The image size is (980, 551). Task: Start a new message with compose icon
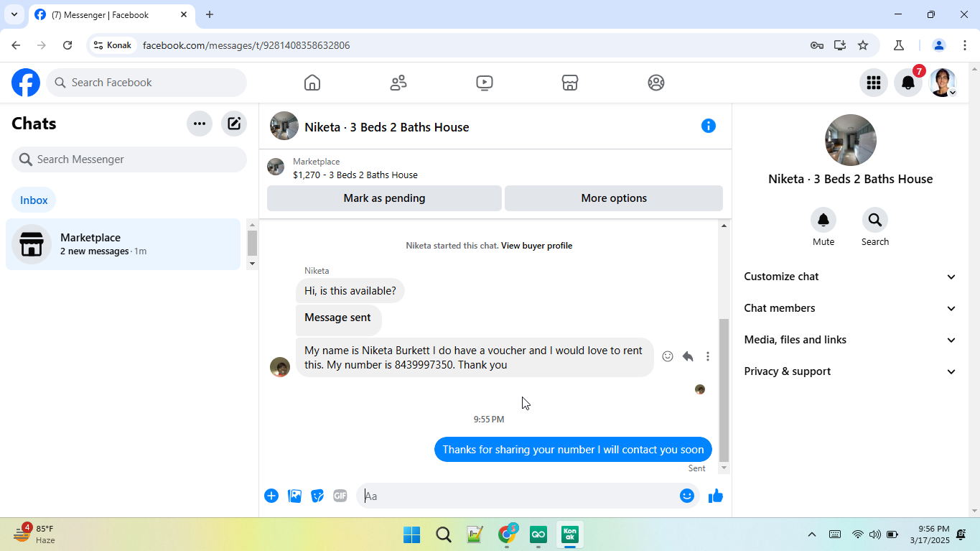click(234, 124)
